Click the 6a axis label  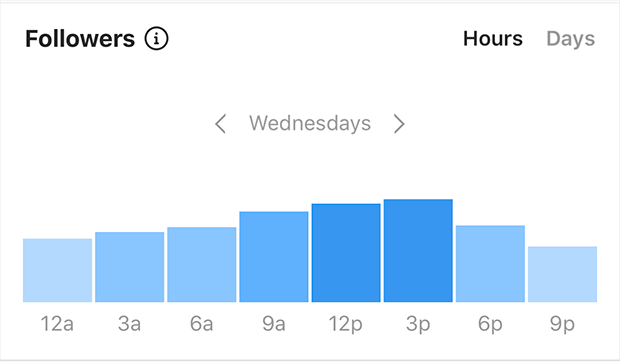pyautogui.click(x=202, y=324)
